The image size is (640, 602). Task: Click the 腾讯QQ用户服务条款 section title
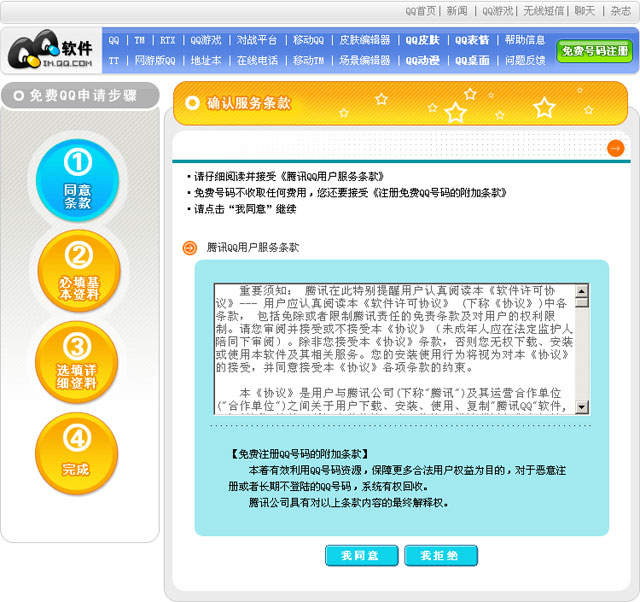click(253, 247)
